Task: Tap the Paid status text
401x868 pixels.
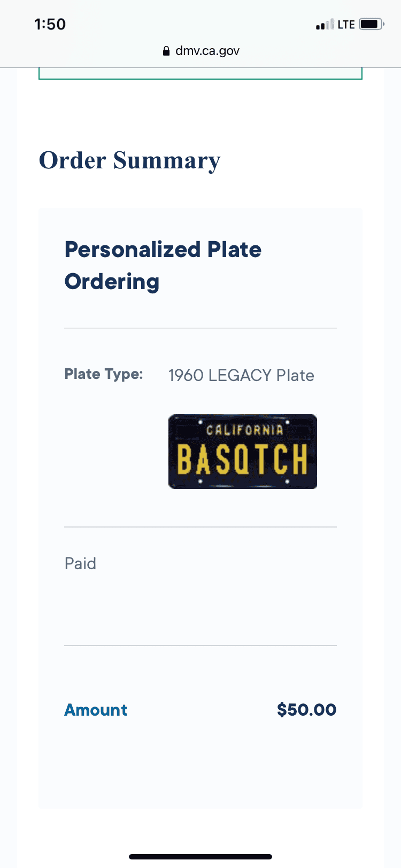Action: pyautogui.click(x=80, y=563)
